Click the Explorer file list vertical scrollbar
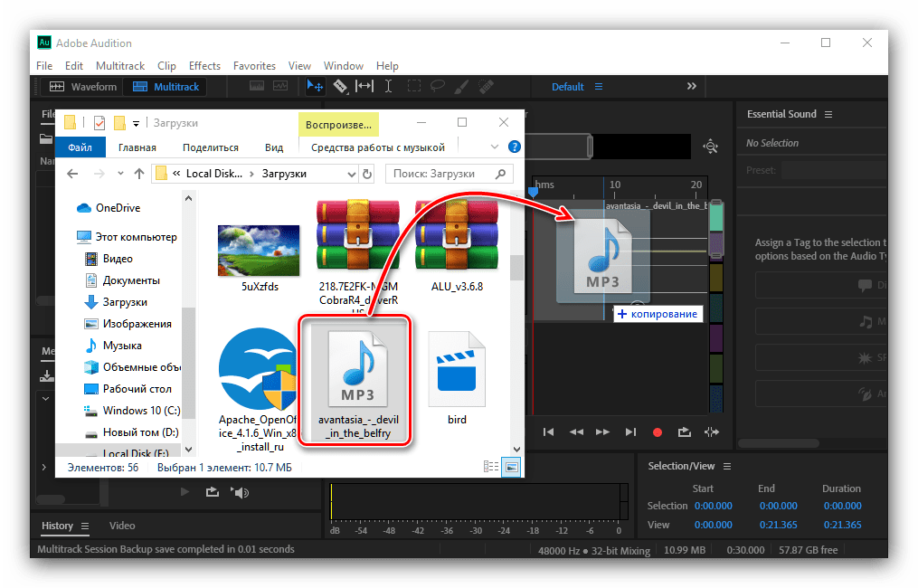 tap(517, 268)
